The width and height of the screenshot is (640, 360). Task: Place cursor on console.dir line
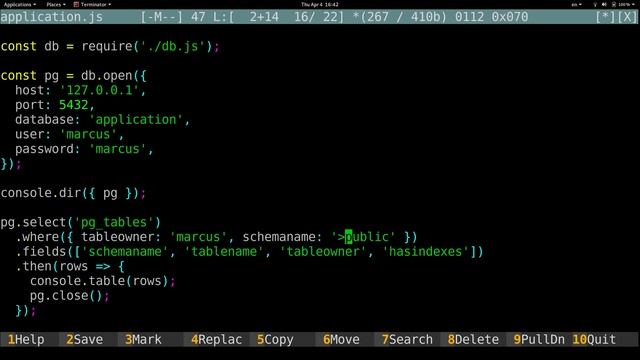tap(73, 193)
